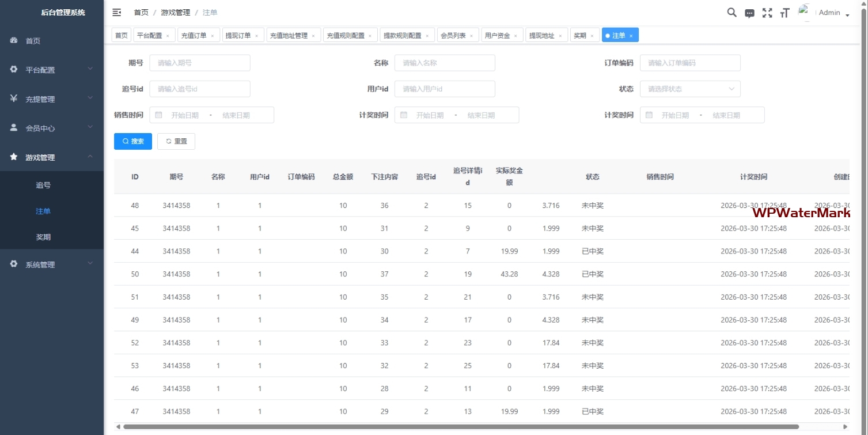This screenshot has height=435, width=868.
Task: Click the horizontal table scrollbar
Action: (461, 427)
